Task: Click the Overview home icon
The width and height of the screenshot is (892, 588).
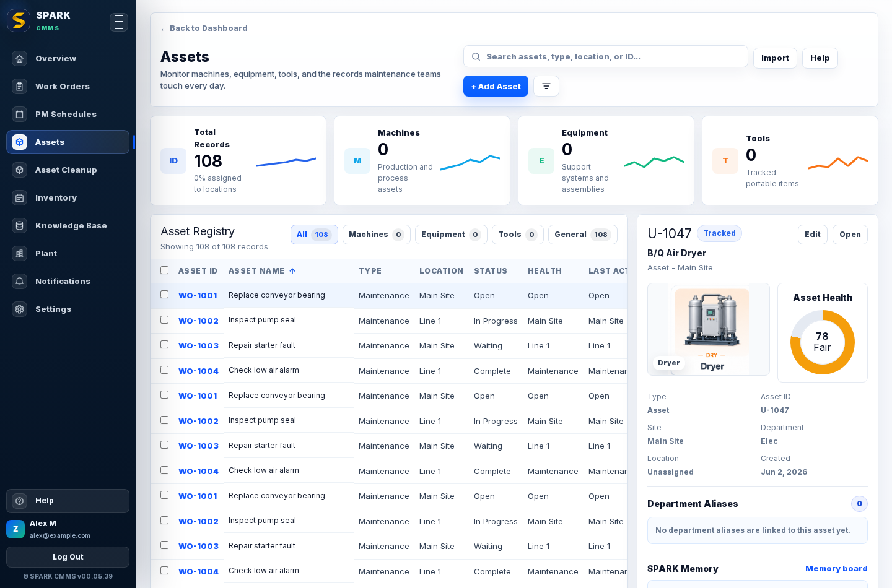Action: click(x=20, y=59)
